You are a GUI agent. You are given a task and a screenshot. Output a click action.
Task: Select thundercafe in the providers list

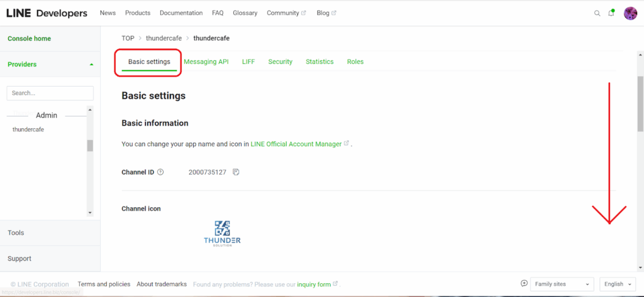point(28,129)
